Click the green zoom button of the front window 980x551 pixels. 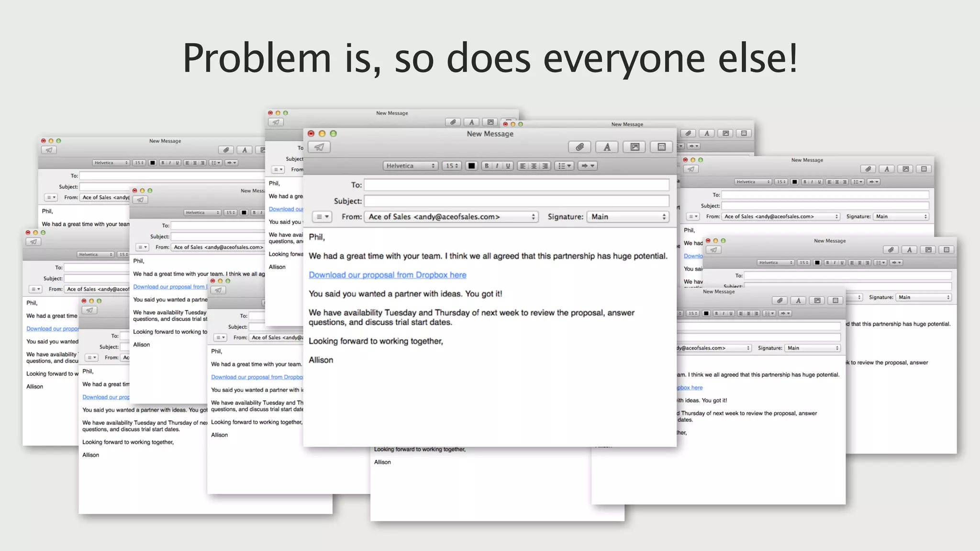pos(334,134)
